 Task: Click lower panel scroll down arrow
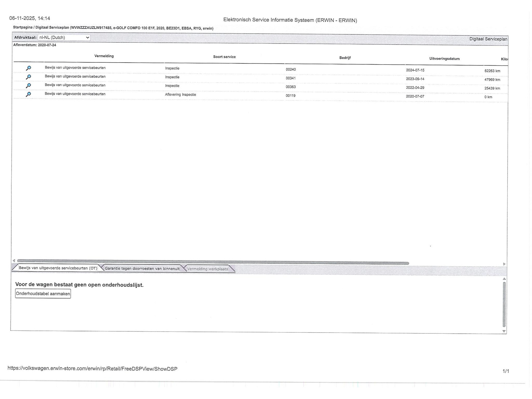tap(504, 331)
